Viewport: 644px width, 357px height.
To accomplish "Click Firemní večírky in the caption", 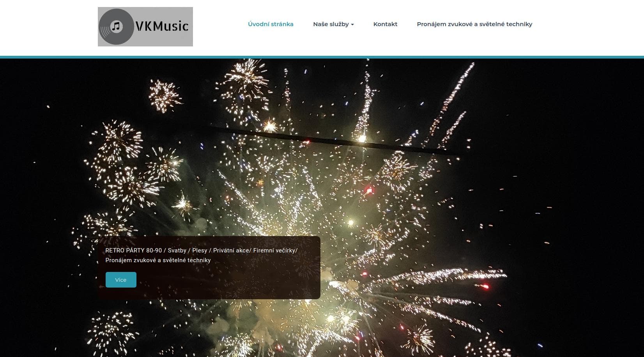I will pyautogui.click(x=274, y=250).
